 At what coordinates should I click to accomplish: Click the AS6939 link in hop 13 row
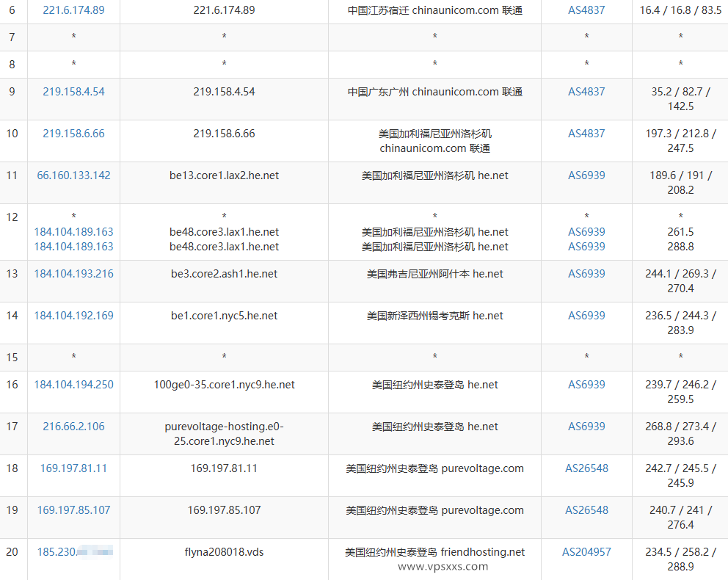click(586, 274)
